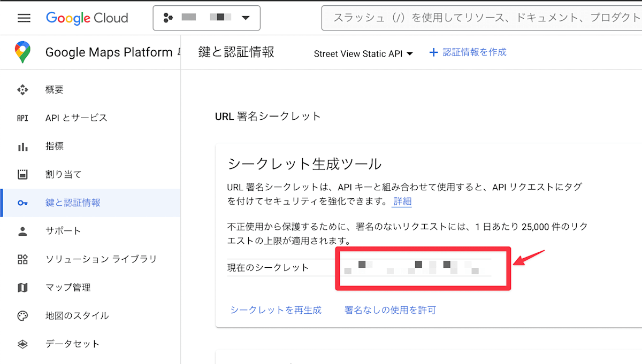Focus the resource search field
This screenshot has width=642, height=364.
tap(481, 18)
